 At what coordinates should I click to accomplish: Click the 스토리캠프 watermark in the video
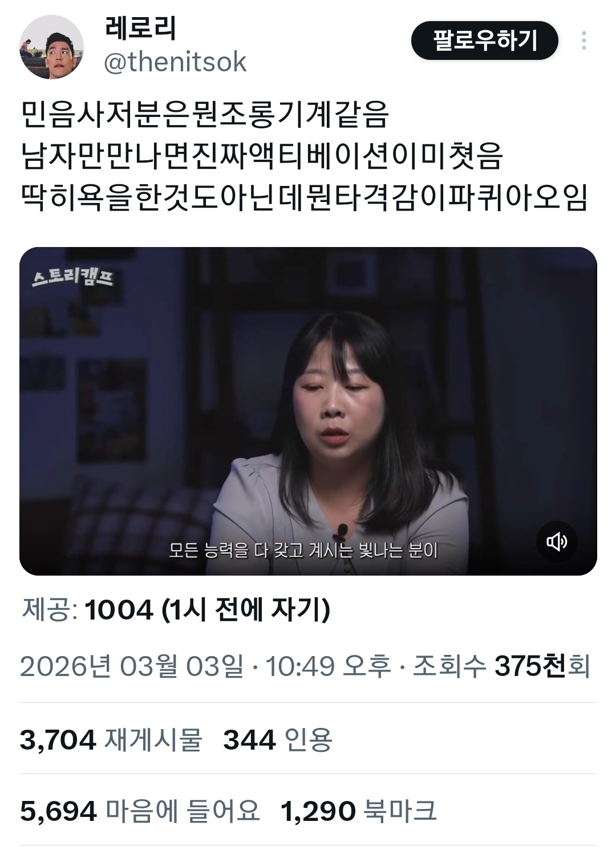[x=72, y=277]
